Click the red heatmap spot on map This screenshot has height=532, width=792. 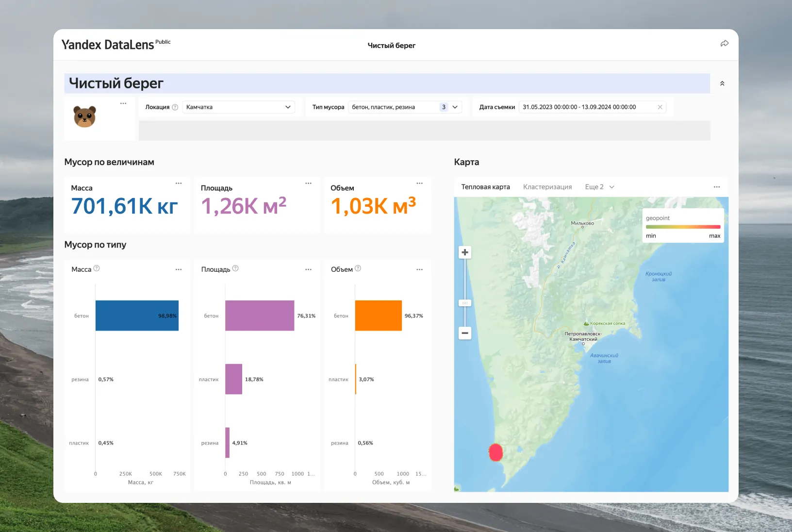495,452
